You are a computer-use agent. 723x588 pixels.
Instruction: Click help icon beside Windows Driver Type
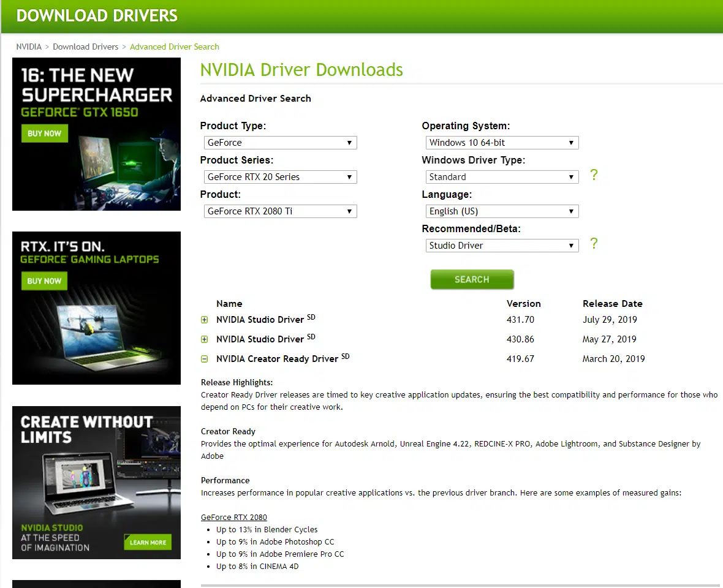click(x=593, y=175)
